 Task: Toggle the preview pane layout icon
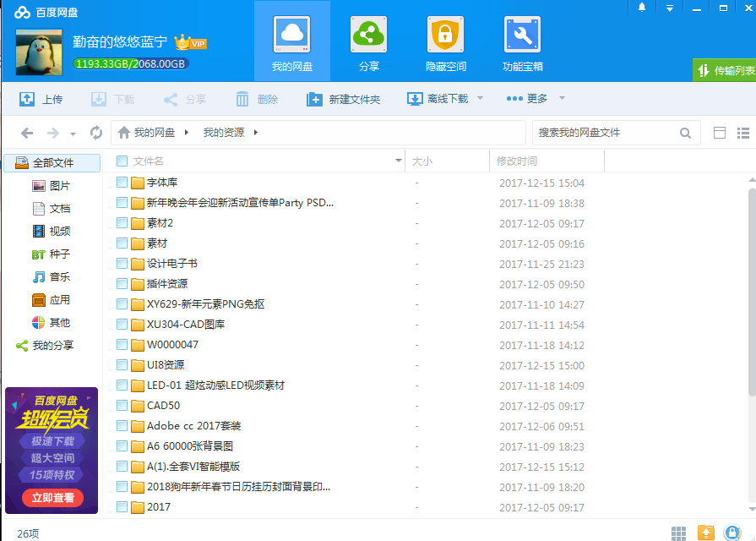point(720,133)
